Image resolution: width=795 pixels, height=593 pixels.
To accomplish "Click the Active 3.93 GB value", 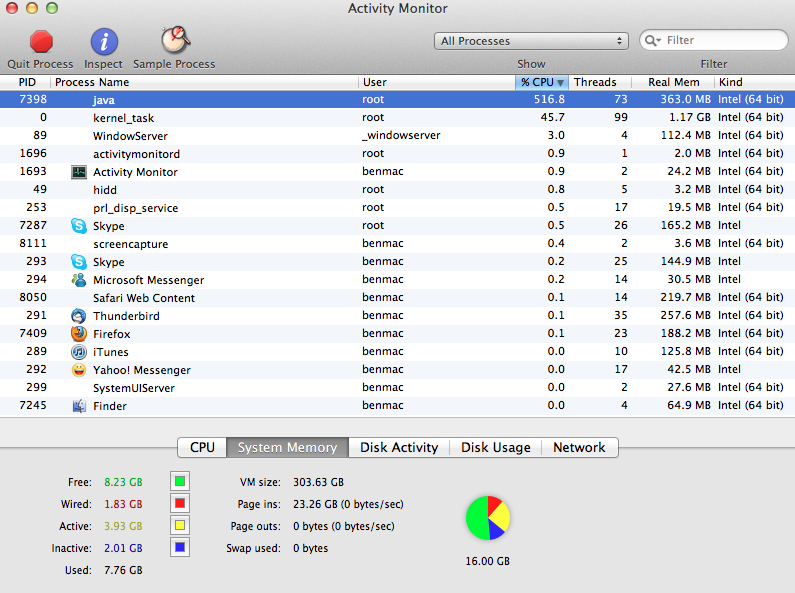I will pos(123,526).
